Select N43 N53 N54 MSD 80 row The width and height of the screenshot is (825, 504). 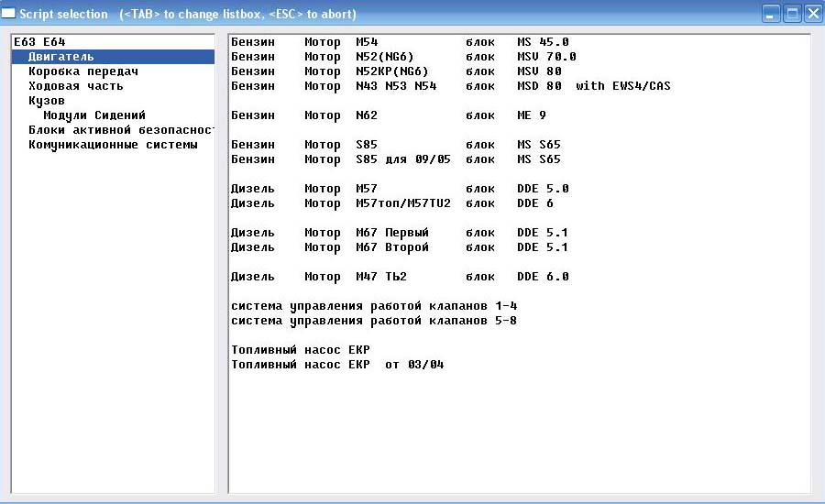click(450, 86)
